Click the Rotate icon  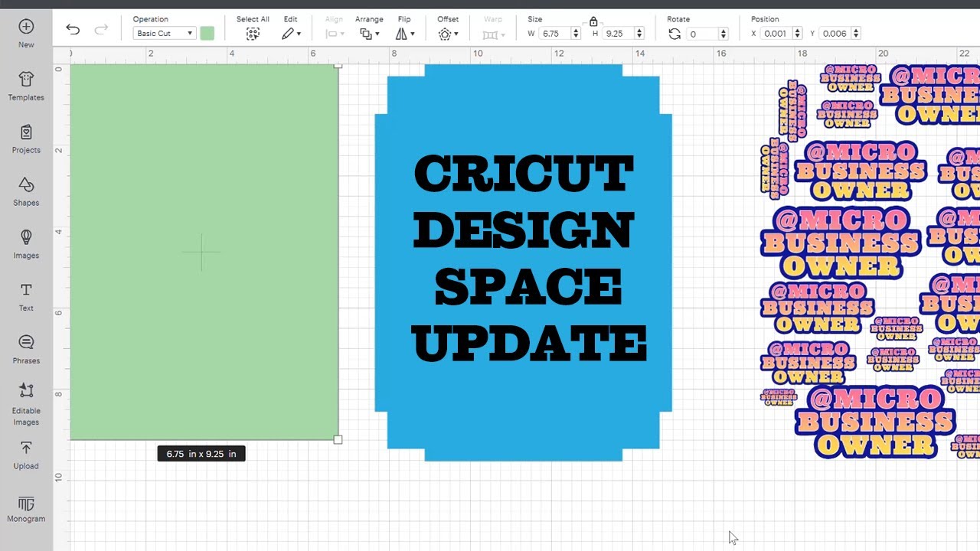pos(675,34)
